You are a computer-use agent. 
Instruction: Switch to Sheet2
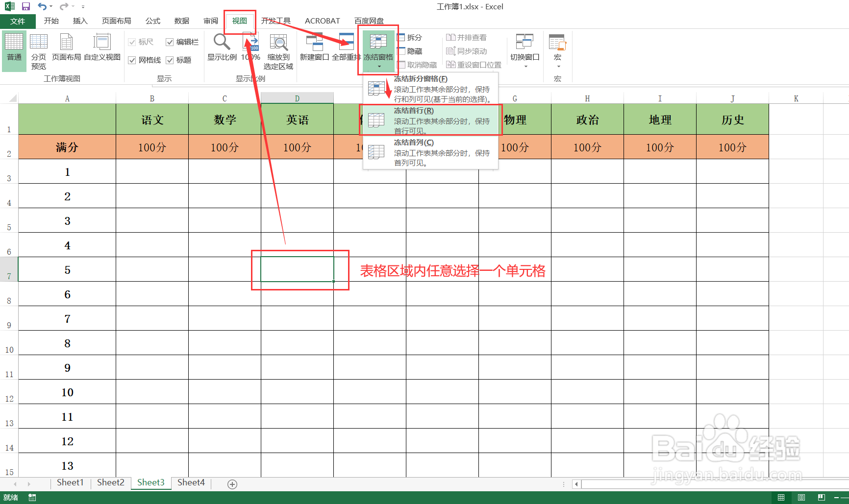pos(111,482)
